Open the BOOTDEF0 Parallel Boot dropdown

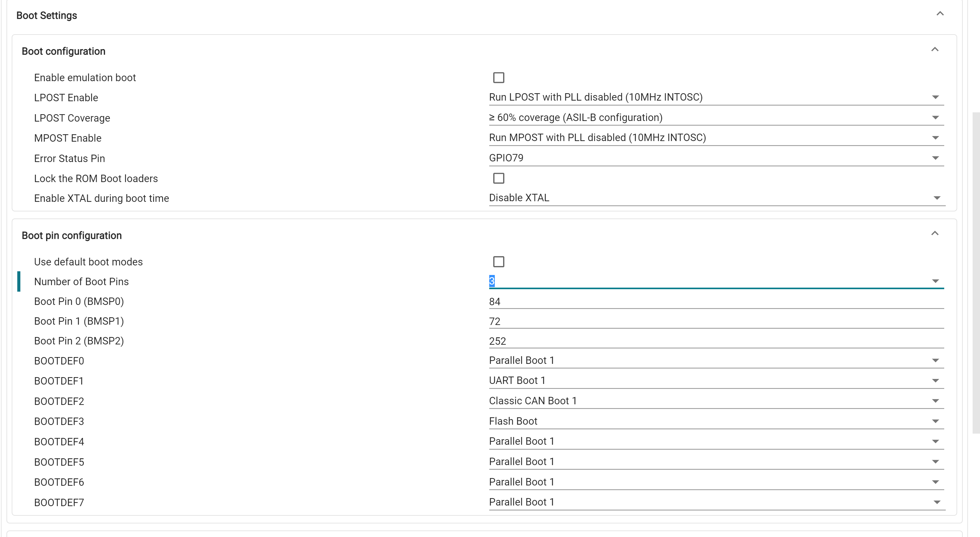[x=936, y=360]
